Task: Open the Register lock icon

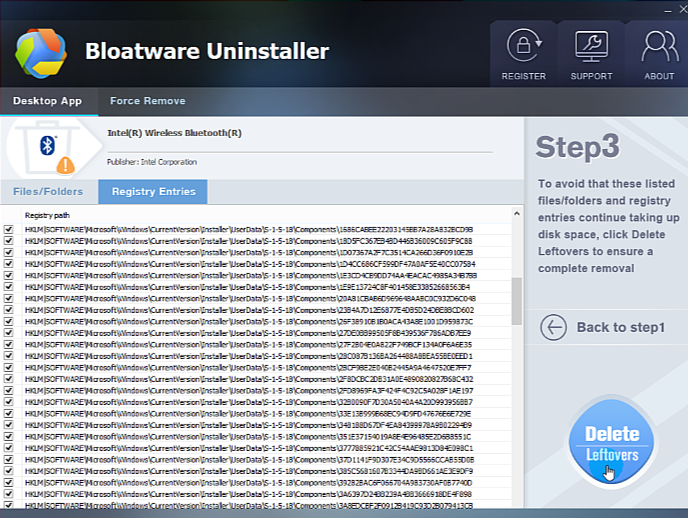Action: coord(524,46)
